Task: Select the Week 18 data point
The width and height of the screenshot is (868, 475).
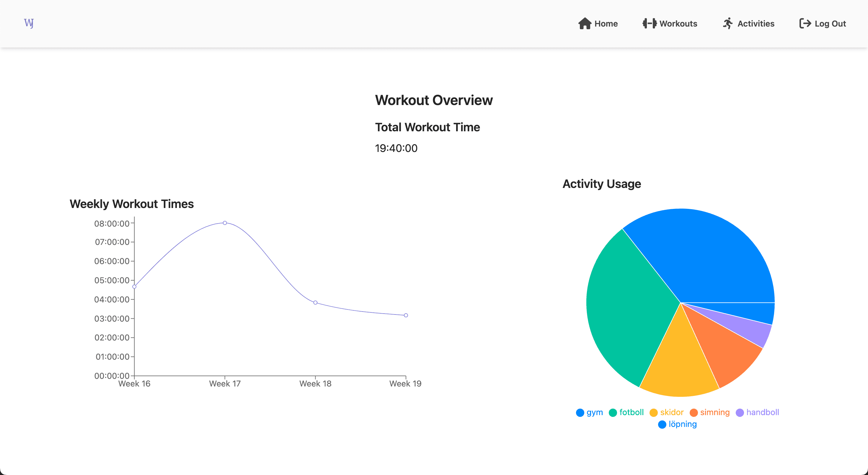Action: point(315,303)
